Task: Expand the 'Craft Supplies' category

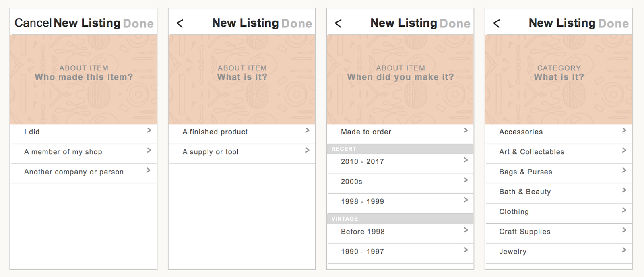Action: coord(525,232)
